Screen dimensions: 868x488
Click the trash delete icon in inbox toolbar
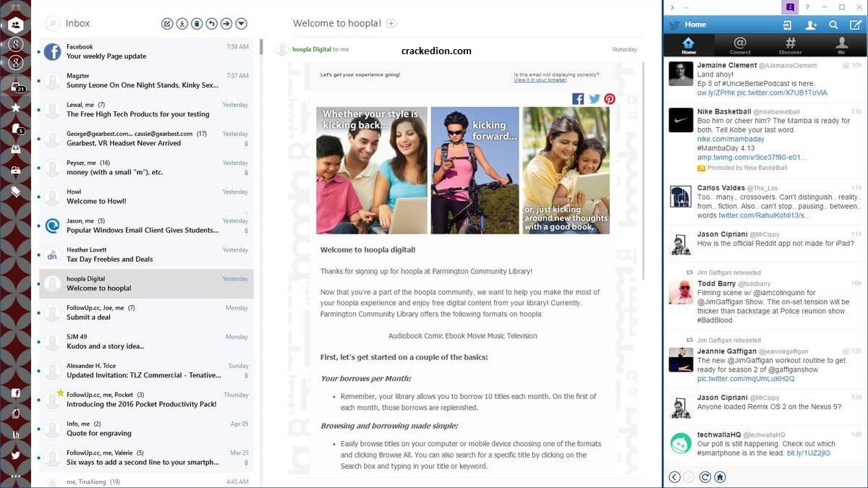pos(197,24)
